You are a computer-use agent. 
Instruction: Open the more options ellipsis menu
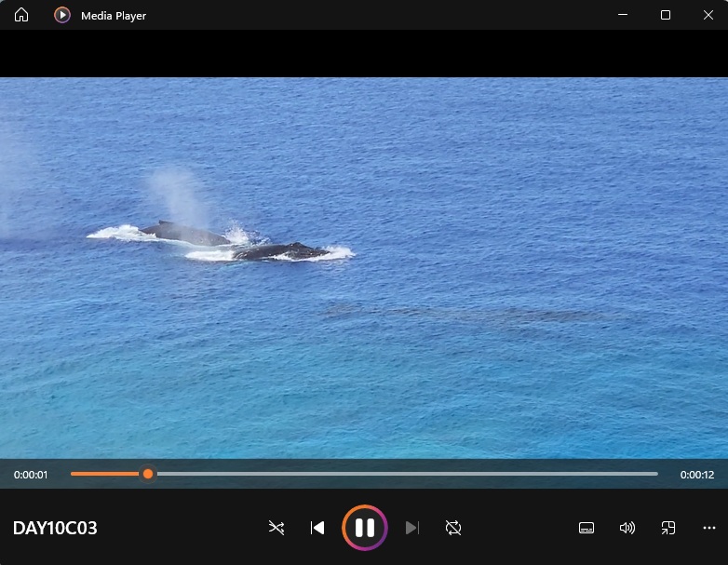pos(709,528)
